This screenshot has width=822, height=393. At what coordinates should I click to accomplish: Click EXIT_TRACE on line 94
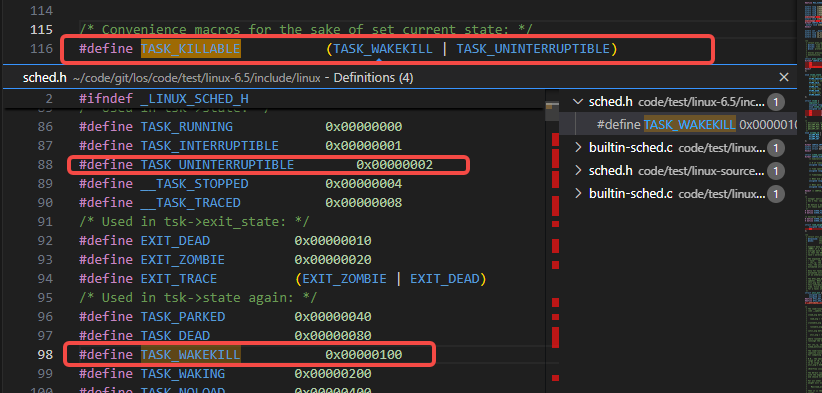click(x=179, y=279)
